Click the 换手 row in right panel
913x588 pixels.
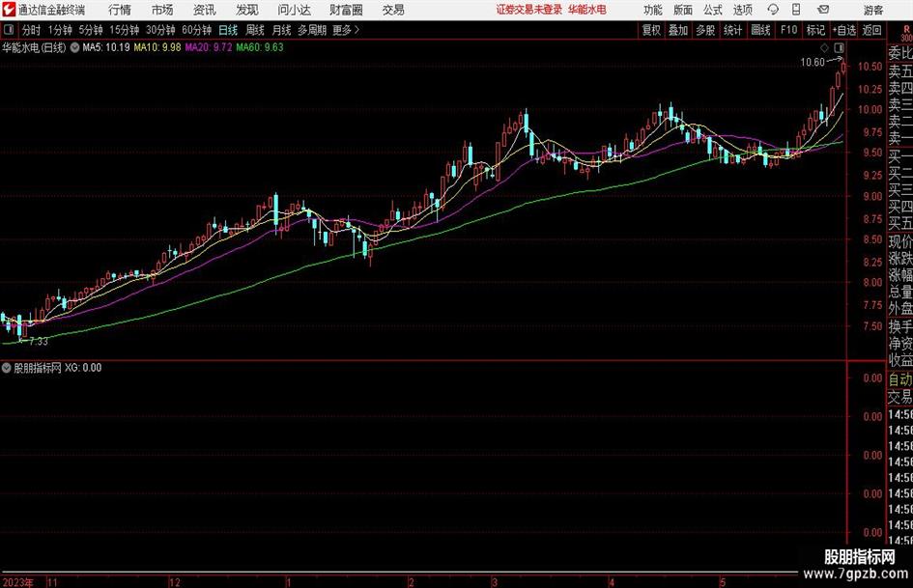900,326
